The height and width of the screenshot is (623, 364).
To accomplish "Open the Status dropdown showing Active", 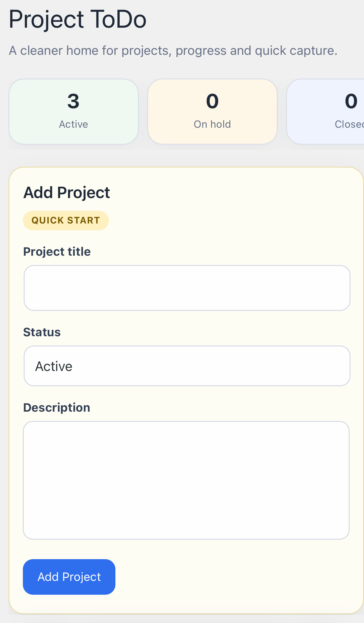I will 187,366.
